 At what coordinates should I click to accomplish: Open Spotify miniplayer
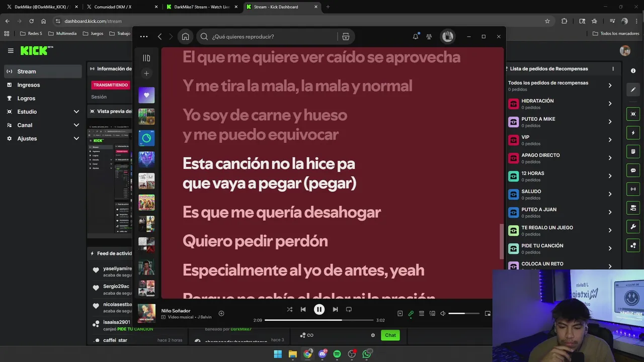tap(488, 313)
